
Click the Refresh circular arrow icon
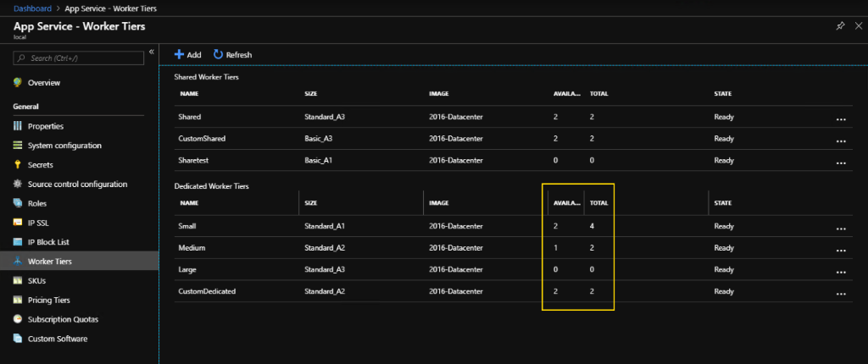[218, 54]
